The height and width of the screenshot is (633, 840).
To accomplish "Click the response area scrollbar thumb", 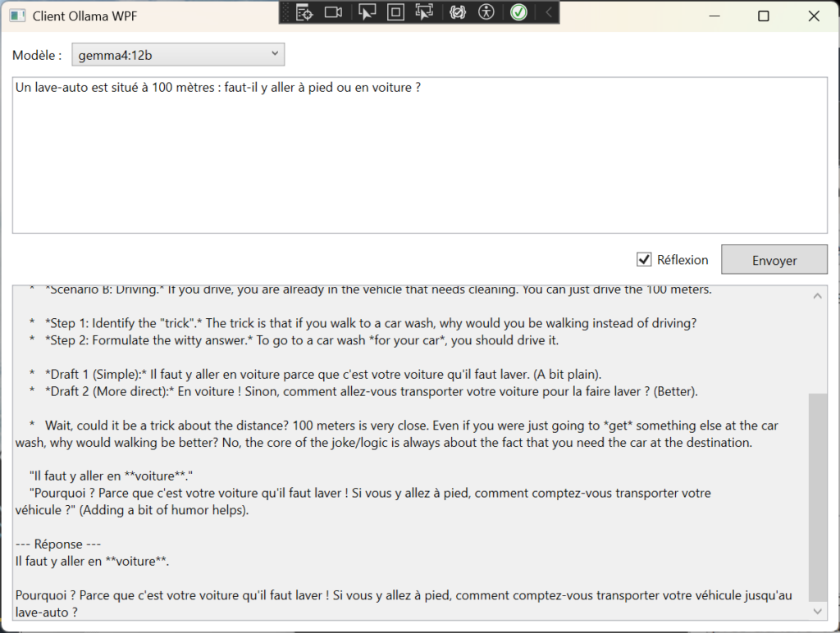I will pos(818,498).
